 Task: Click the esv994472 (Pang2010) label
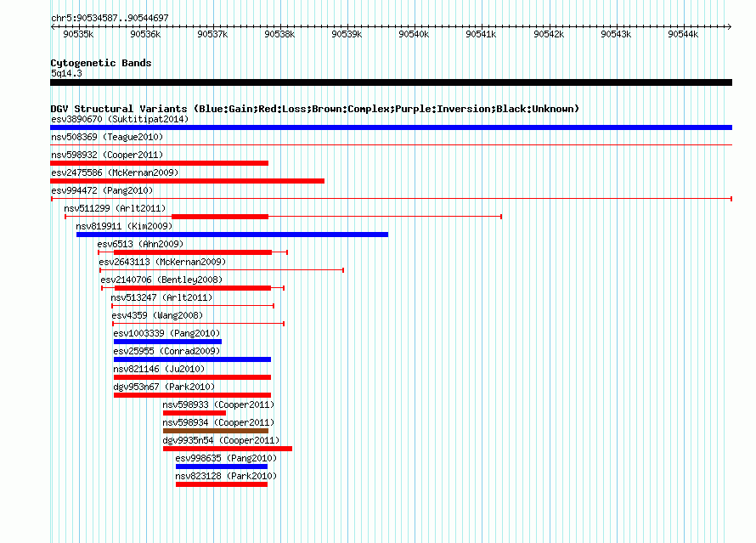(x=102, y=190)
